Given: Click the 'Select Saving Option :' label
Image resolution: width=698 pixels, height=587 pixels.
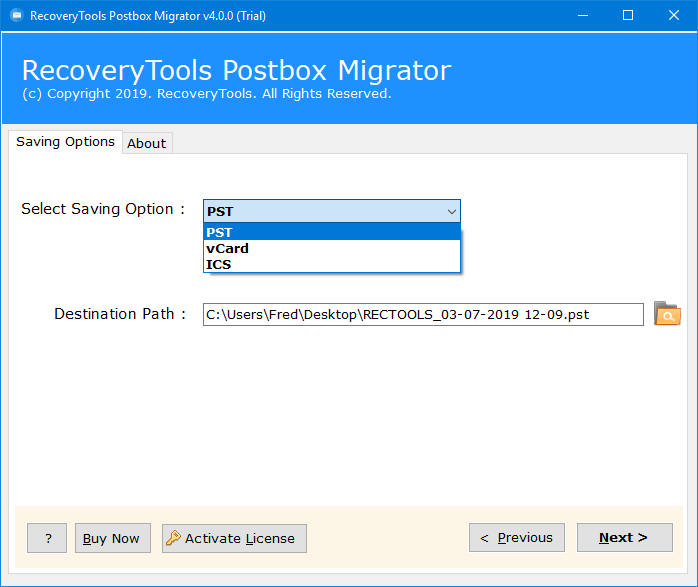Looking at the screenshot, I should click(x=103, y=209).
